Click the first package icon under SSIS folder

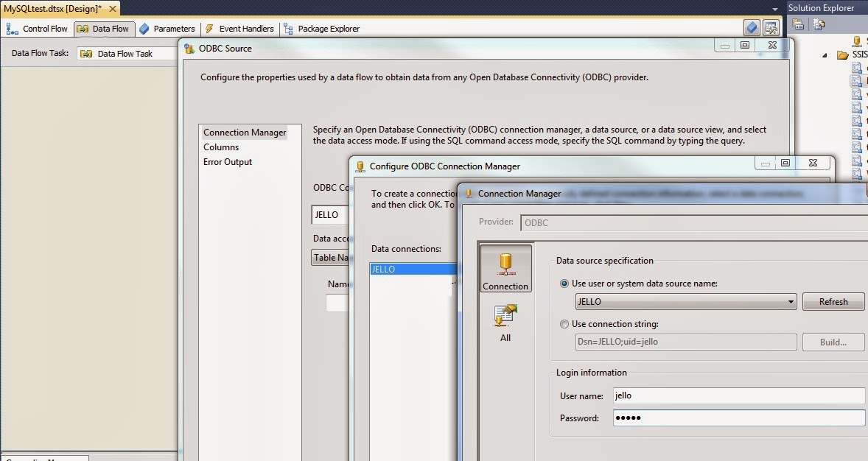857,67
